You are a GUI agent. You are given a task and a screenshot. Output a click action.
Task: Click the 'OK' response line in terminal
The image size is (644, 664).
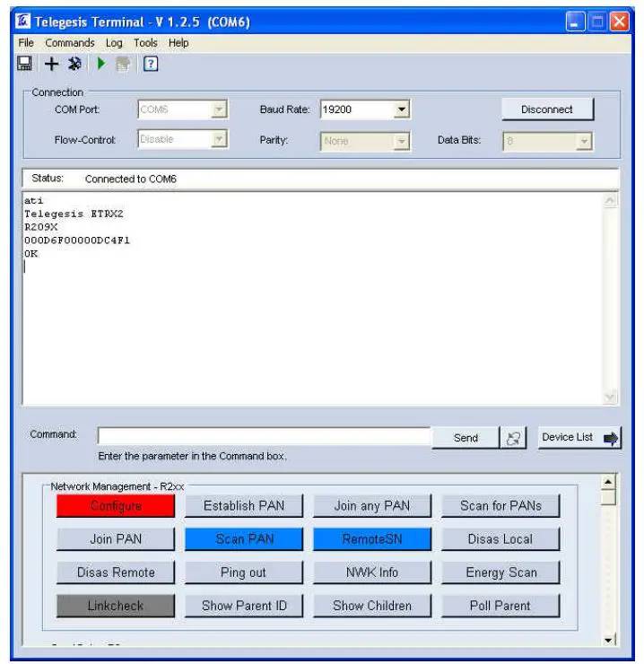[30, 254]
